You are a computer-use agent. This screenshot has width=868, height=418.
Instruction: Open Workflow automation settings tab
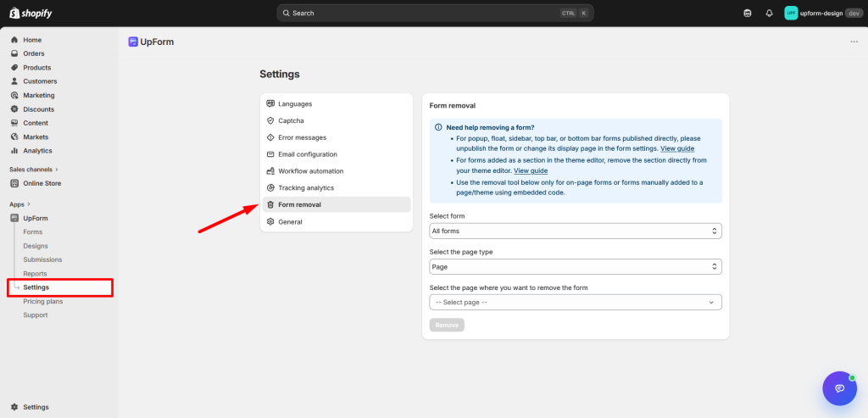pyautogui.click(x=337, y=171)
